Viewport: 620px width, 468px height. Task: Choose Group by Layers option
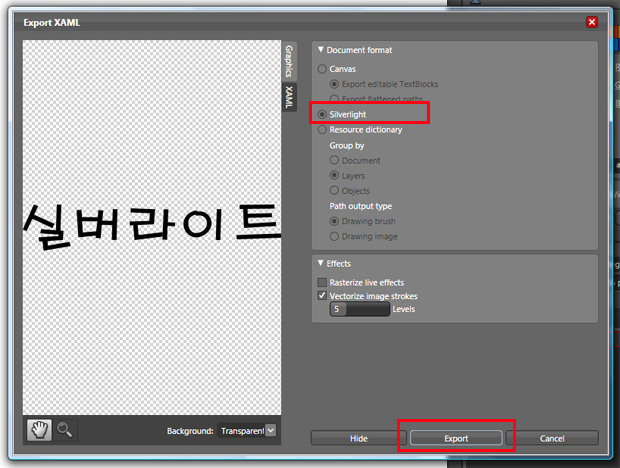pos(335,175)
